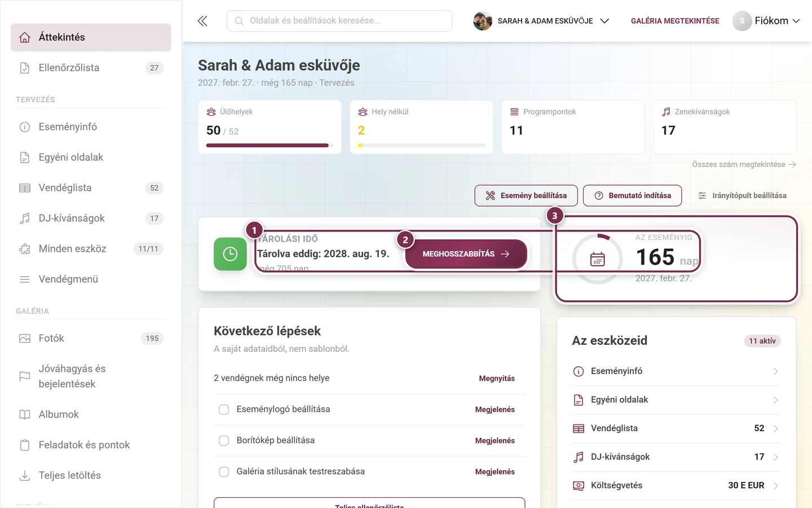Click the Költségvetés money icon

(579, 485)
